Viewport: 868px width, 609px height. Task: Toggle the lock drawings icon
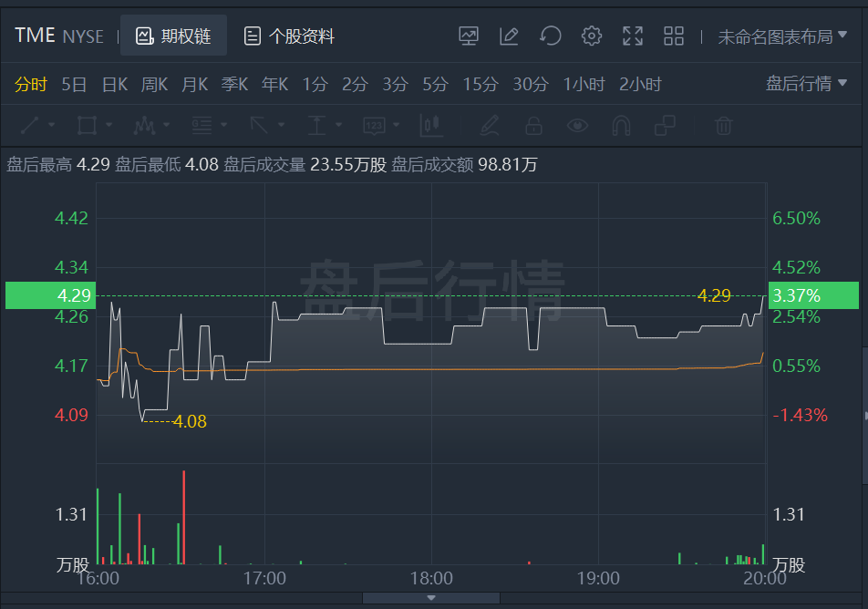point(533,126)
